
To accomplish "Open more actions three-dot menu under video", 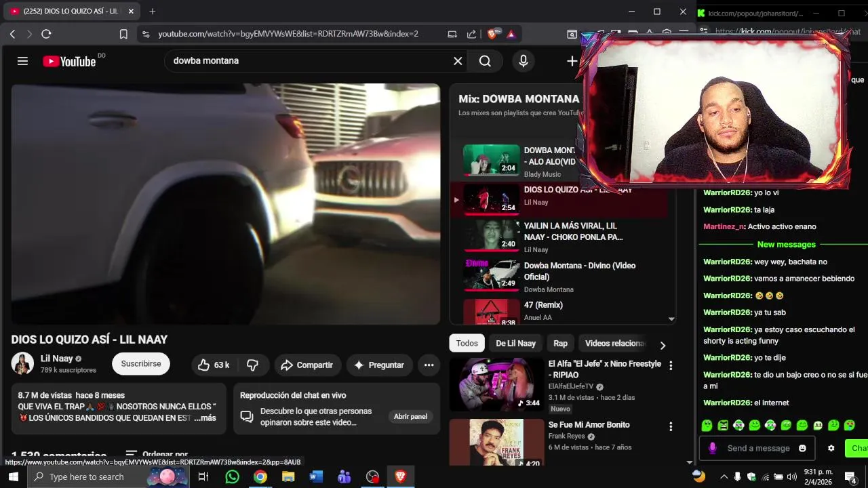I will (x=429, y=365).
